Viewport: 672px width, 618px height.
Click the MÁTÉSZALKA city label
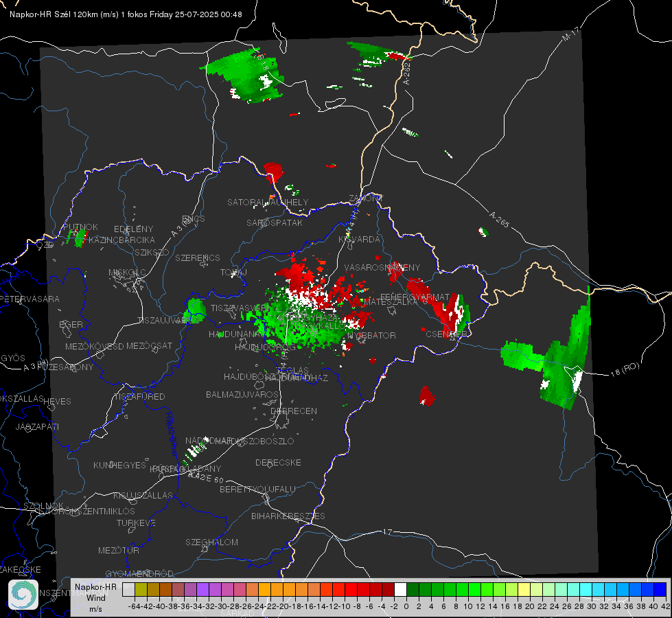pyautogui.click(x=391, y=302)
